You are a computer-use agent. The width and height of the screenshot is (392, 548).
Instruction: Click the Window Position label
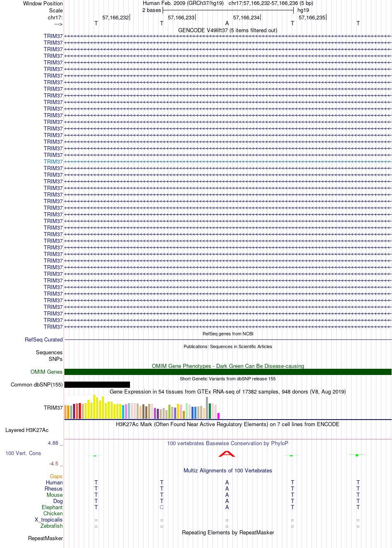[43, 3]
